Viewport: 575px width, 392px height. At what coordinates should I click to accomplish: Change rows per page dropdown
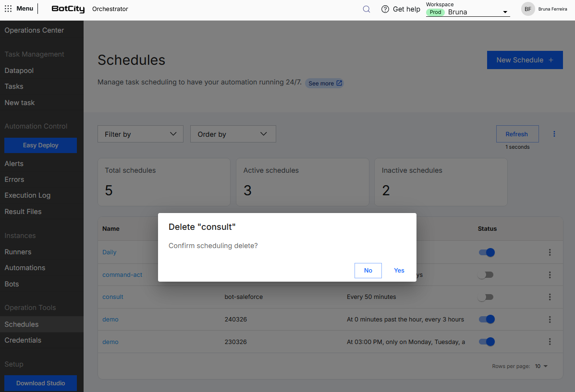(541, 367)
